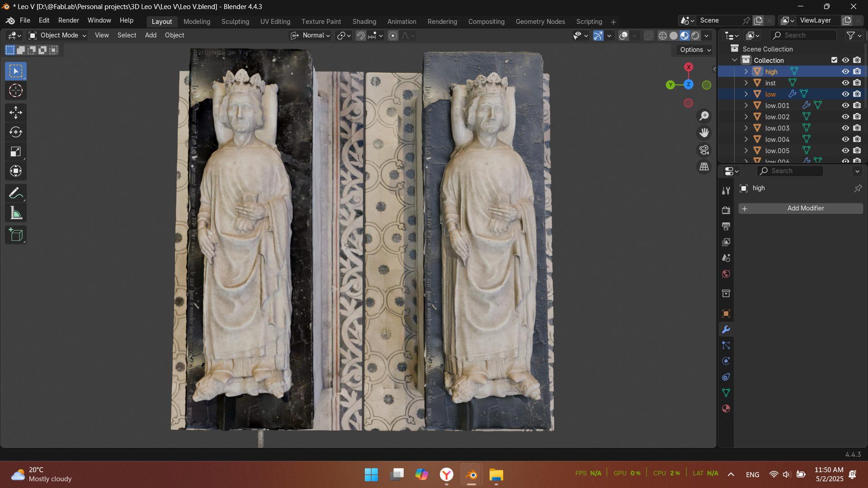Click the green Y axis gizmo handle
Image resolution: width=868 pixels, height=488 pixels.
pos(670,84)
